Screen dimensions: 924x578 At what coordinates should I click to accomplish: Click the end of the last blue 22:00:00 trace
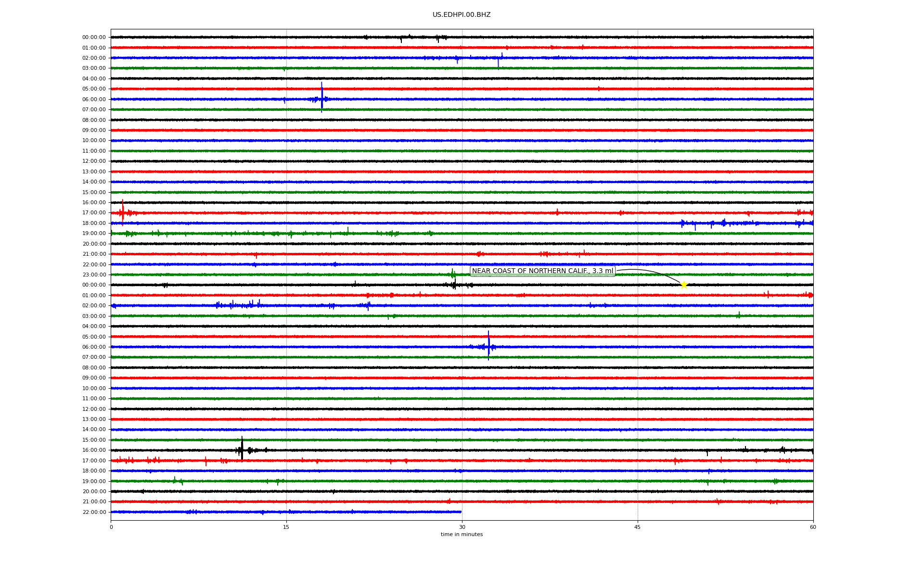(x=461, y=512)
